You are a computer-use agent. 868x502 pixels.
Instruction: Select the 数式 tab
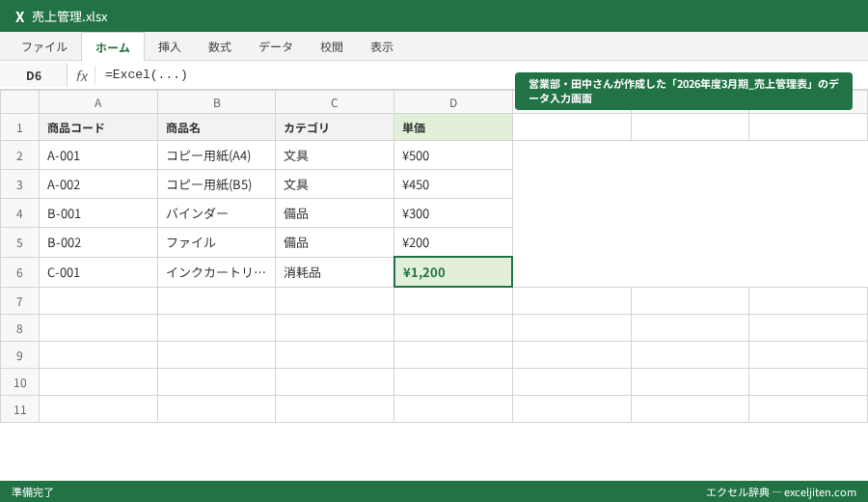220,47
